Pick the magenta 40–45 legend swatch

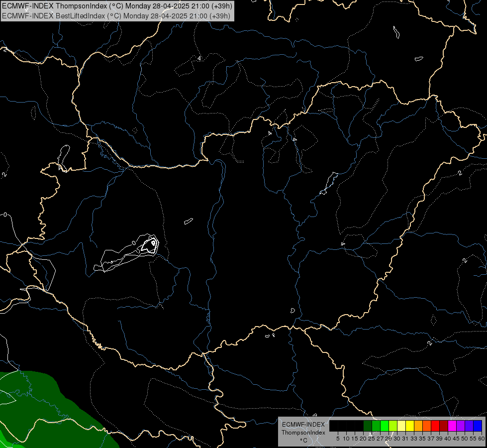(452, 426)
